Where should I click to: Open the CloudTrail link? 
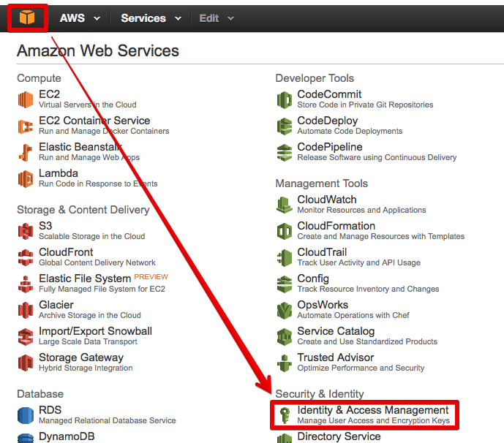point(322,252)
